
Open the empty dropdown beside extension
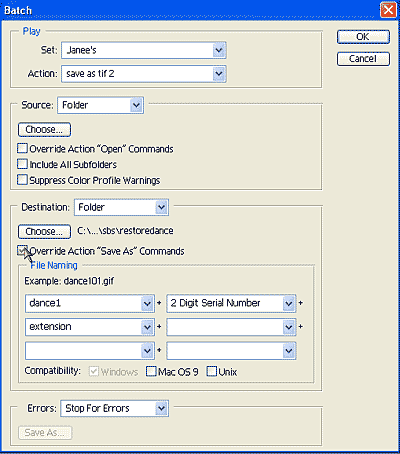coord(231,327)
